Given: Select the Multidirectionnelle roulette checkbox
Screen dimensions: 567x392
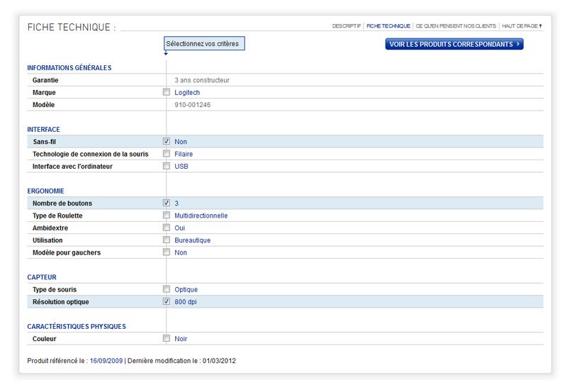Looking at the screenshot, I should pos(167,215).
